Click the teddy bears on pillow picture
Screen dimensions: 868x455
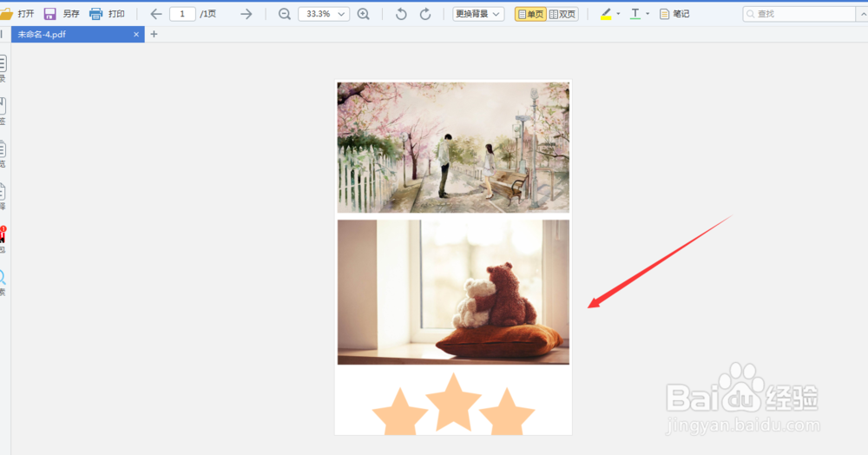point(453,293)
